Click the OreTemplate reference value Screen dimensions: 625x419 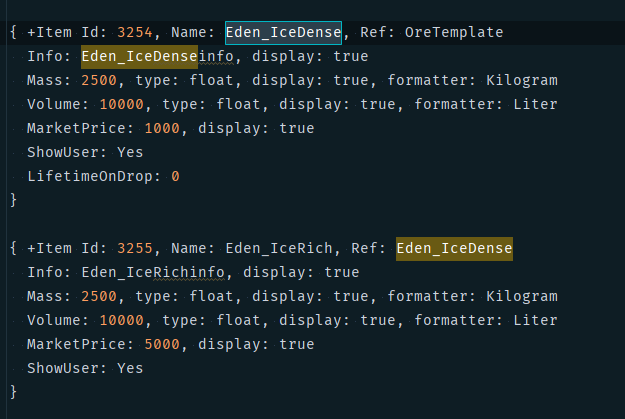tap(454, 32)
